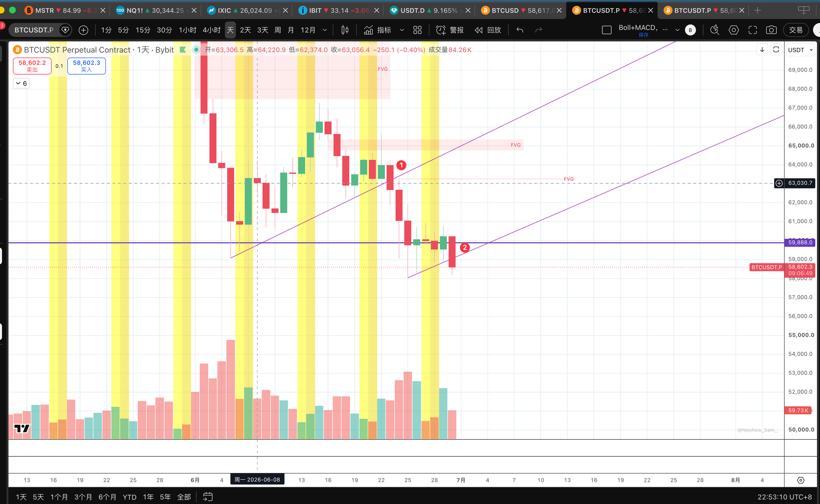The height and width of the screenshot is (504, 820).
Task: Select the 4小时 timeframe
Action: [x=212, y=30]
